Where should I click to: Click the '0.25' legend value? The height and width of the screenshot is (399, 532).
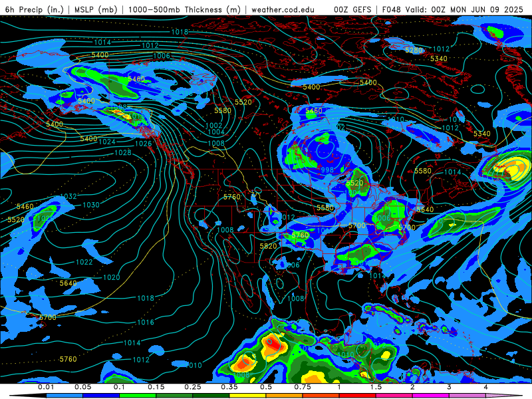[x=193, y=387]
